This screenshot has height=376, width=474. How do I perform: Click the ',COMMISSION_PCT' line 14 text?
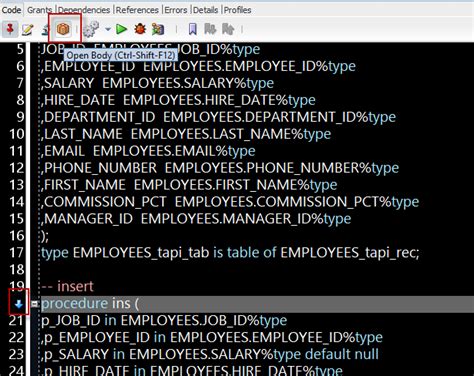(x=230, y=202)
